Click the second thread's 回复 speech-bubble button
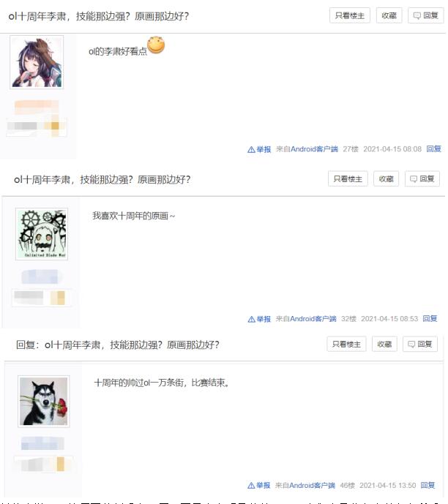The height and width of the screenshot is (504, 448). (422, 178)
